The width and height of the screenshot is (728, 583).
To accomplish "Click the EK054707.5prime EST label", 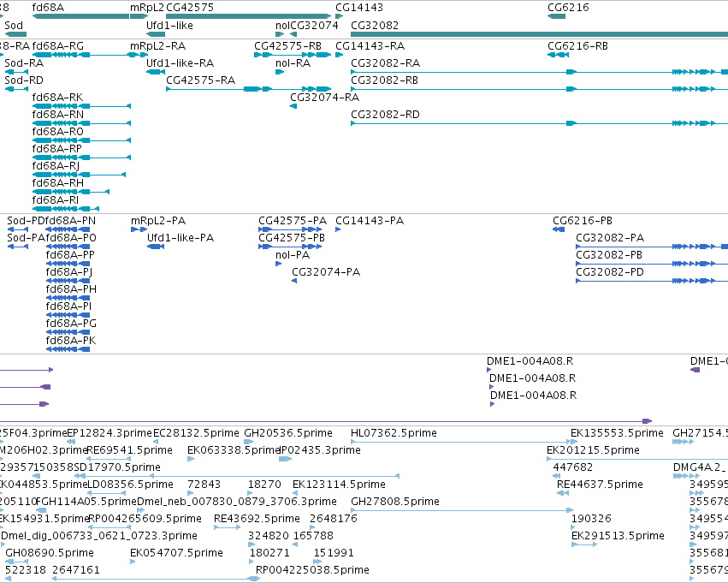I will 176,553.
